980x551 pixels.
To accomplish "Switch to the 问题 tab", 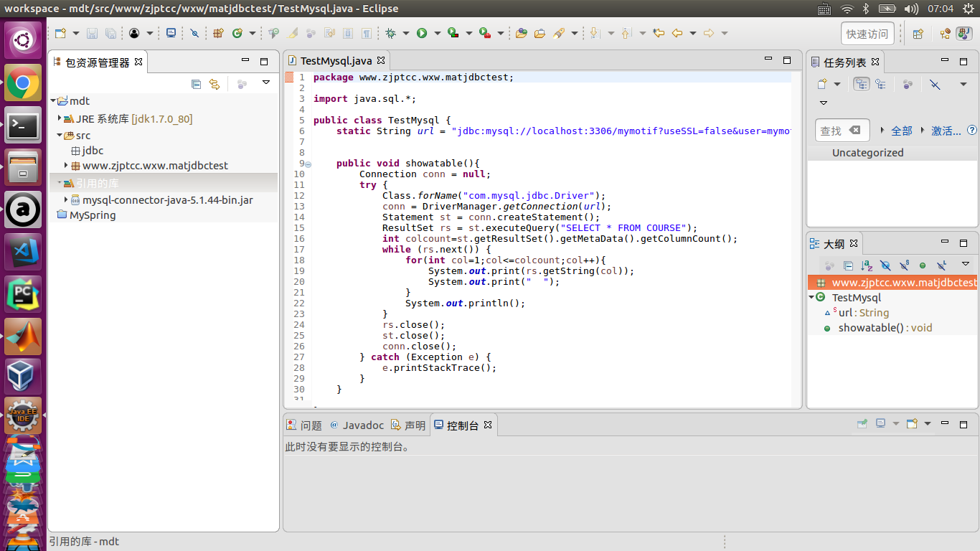I will point(304,425).
